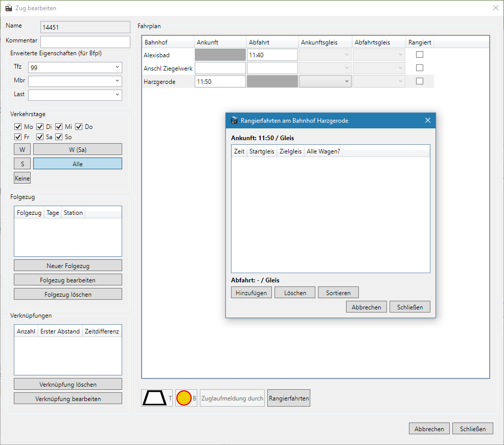Image resolution: width=504 pixels, height=445 pixels.
Task: Enable Rangiert checkbox for Alexisbad
Action: coord(420,55)
